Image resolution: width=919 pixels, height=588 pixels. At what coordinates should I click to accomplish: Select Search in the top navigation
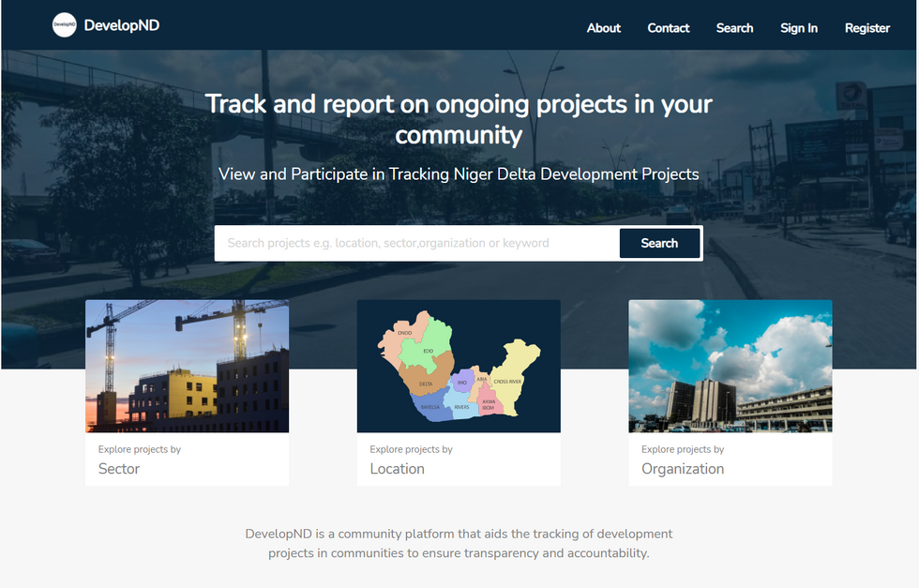tap(734, 28)
